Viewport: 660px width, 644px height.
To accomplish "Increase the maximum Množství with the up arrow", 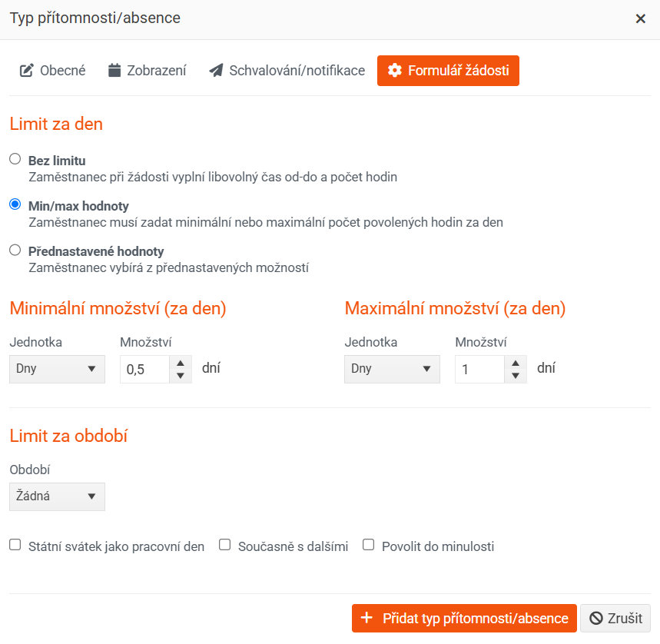I will pos(516,363).
